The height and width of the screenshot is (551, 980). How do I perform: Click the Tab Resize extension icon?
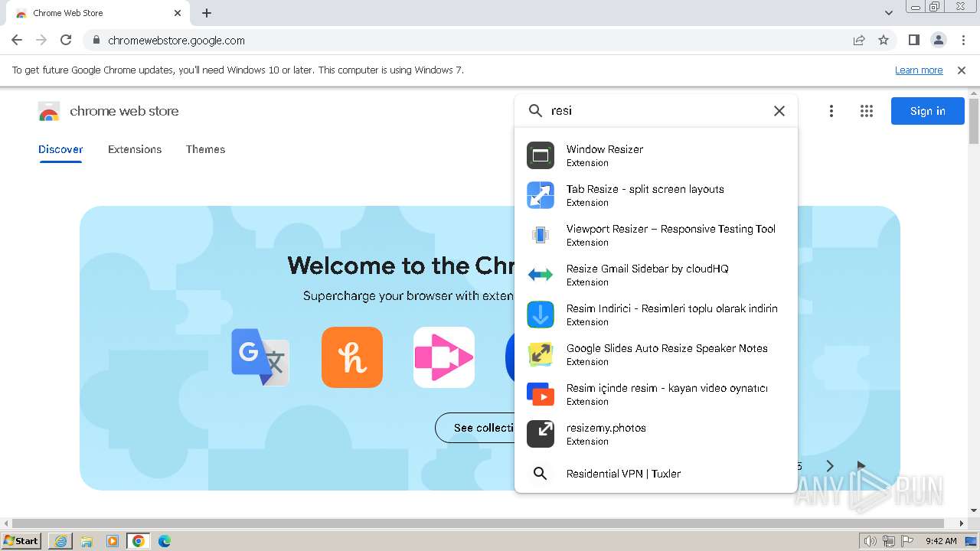click(x=541, y=195)
